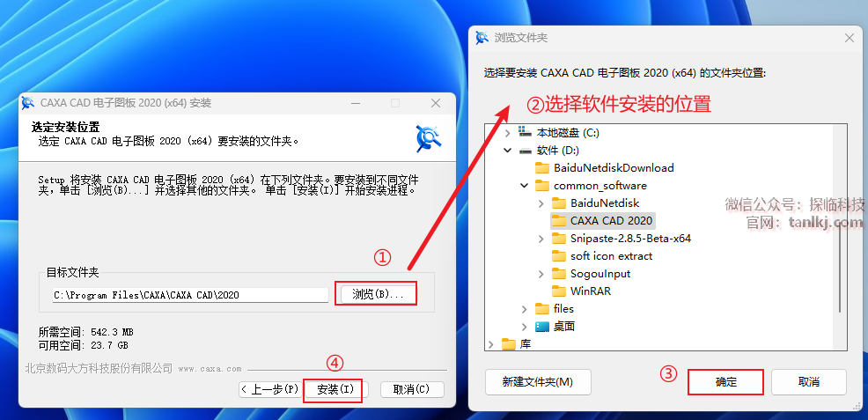Expand the 本地磁盘 (C:) node
Image resolution: width=868 pixels, height=420 pixels.
(507, 133)
